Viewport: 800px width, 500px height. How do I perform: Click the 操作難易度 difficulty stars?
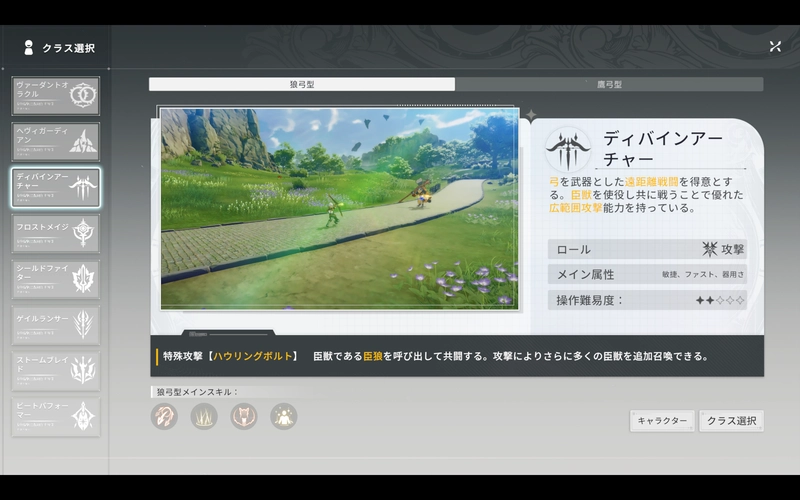pyautogui.click(x=720, y=301)
